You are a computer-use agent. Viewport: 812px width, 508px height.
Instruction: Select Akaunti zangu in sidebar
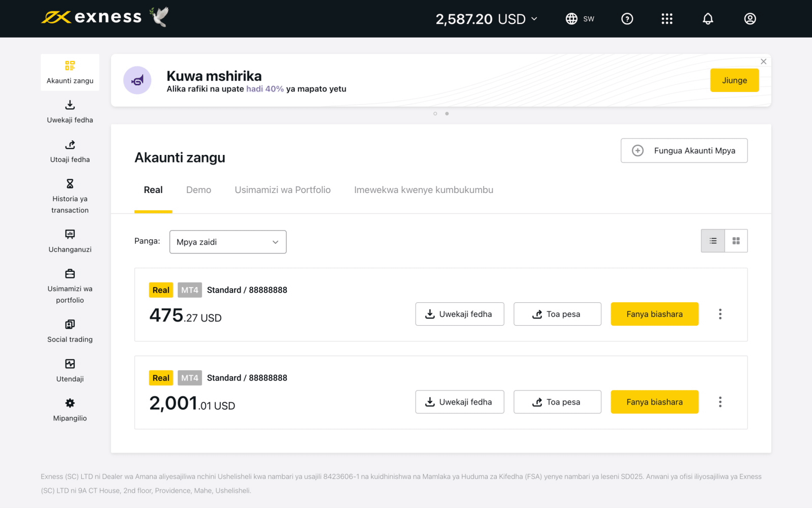tap(70, 73)
